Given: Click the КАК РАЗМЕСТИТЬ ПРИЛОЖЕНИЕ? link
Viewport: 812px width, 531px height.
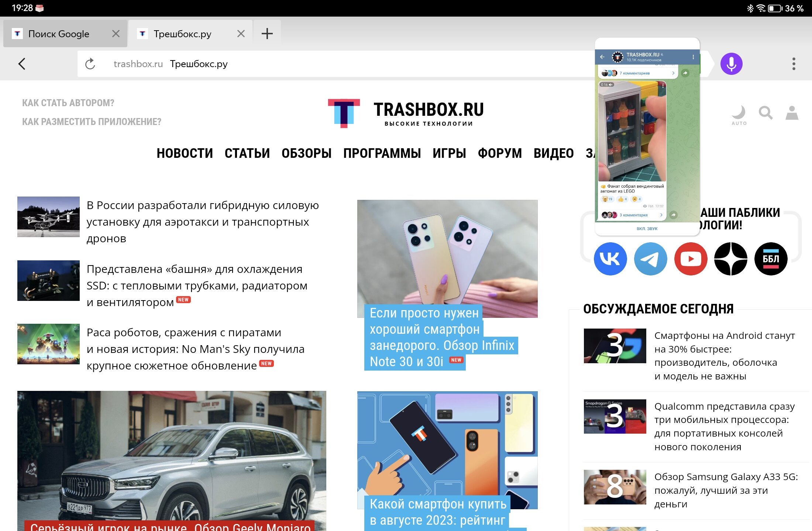Looking at the screenshot, I should pos(92,122).
